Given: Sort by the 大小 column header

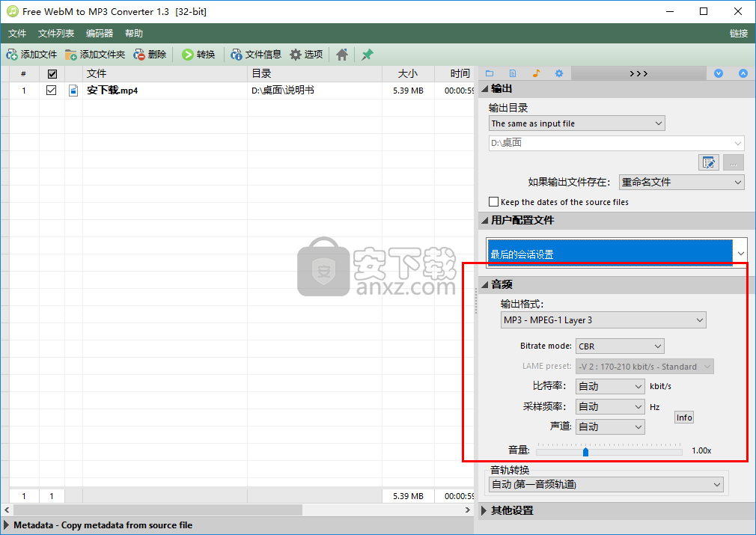Looking at the screenshot, I should pos(408,74).
